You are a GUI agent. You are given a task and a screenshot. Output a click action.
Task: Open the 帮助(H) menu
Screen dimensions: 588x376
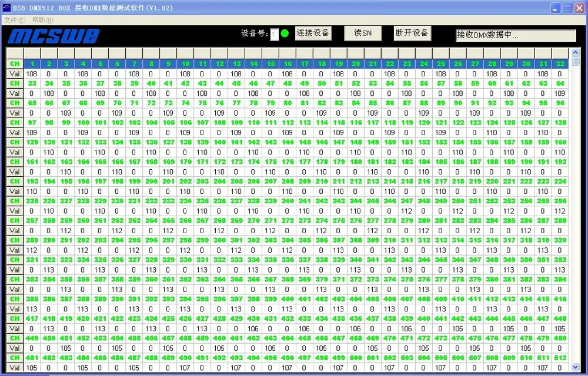click(43, 20)
